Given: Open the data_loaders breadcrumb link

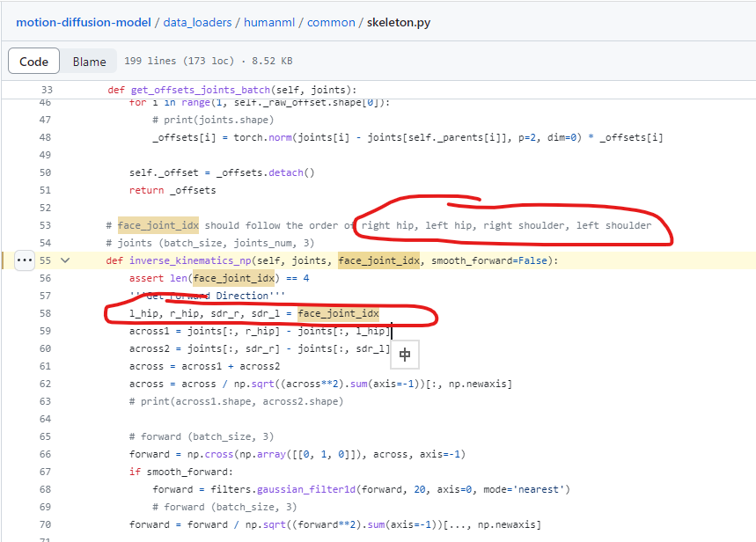Looking at the screenshot, I should click(196, 22).
